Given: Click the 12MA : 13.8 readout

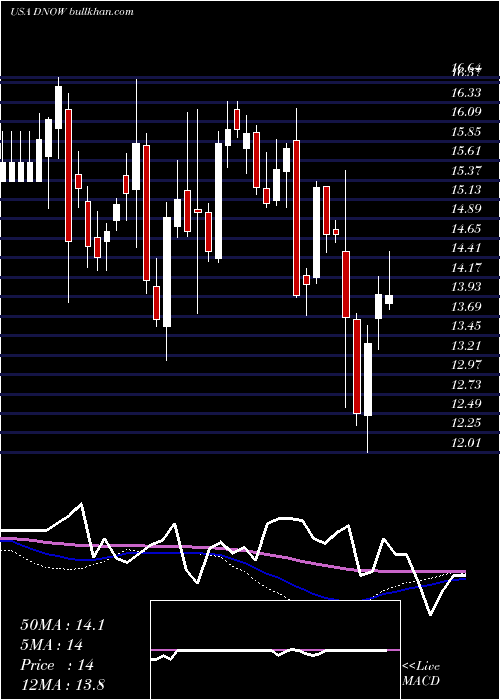Looking at the screenshot, I should tap(62, 685).
